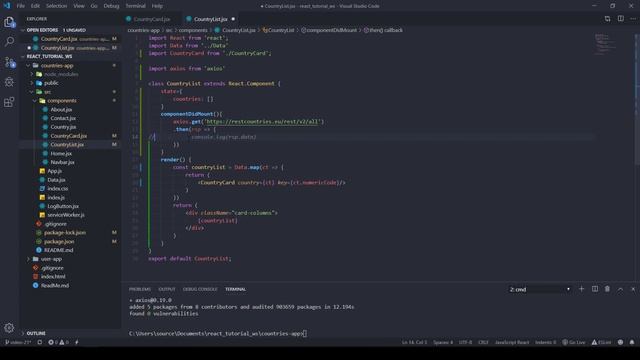Switch to the Debug Console tab
Viewport: 640px width, 360px height.
pos(200,289)
